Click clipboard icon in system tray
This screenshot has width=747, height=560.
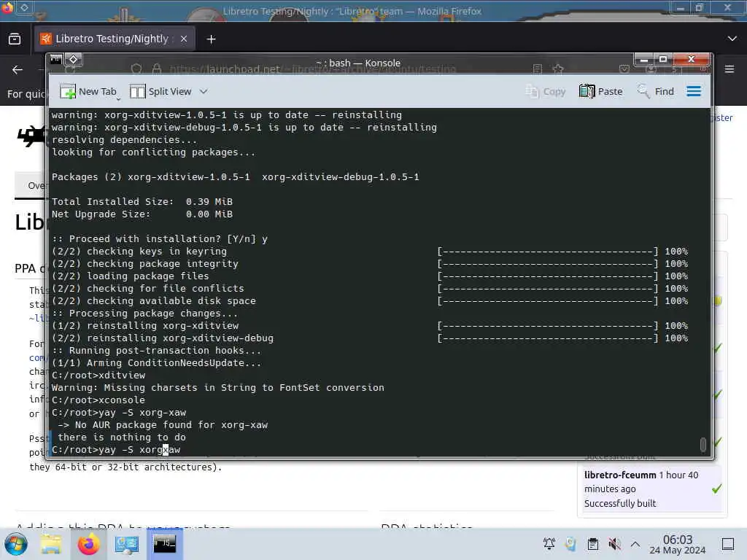point(592,544)
